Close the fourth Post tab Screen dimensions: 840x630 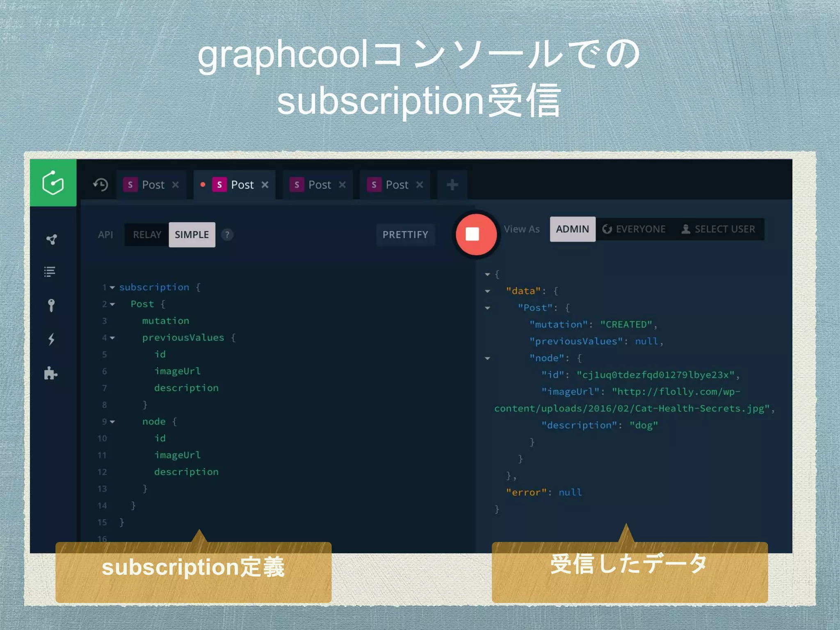coord(419,185)
